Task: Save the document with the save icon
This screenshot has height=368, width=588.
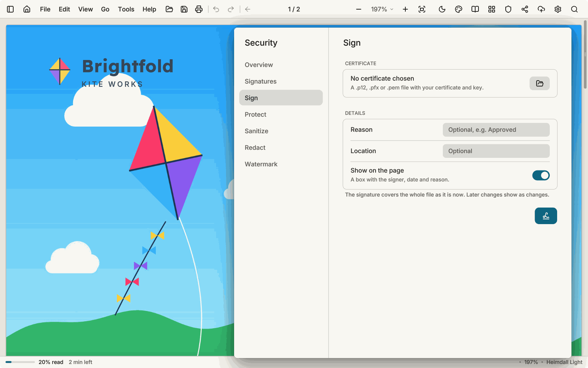Action: 184,9
